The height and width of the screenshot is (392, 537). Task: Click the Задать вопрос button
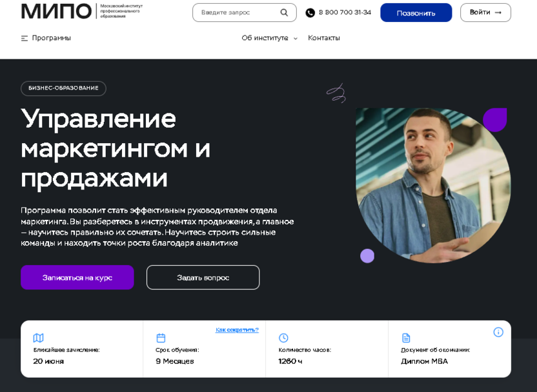203,277
